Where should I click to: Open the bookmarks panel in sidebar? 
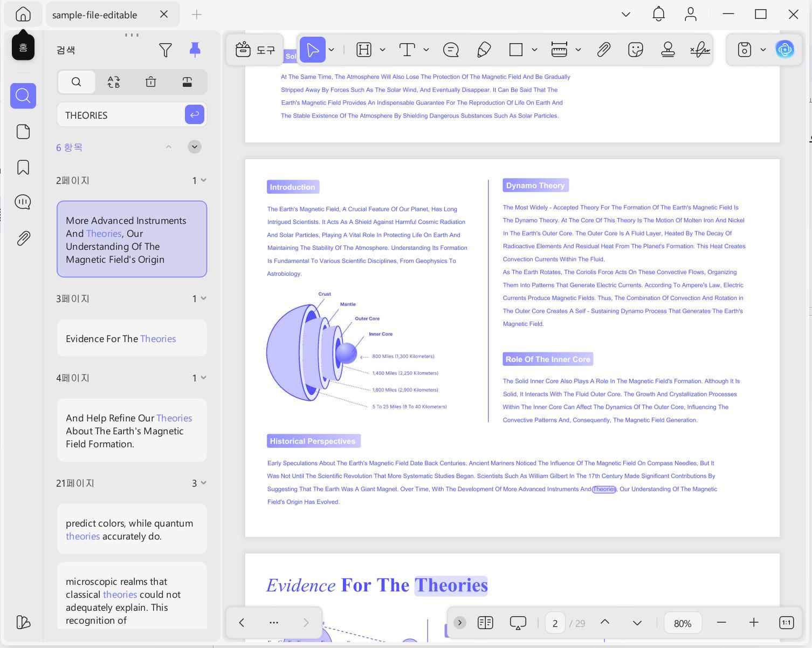(23, 167)
